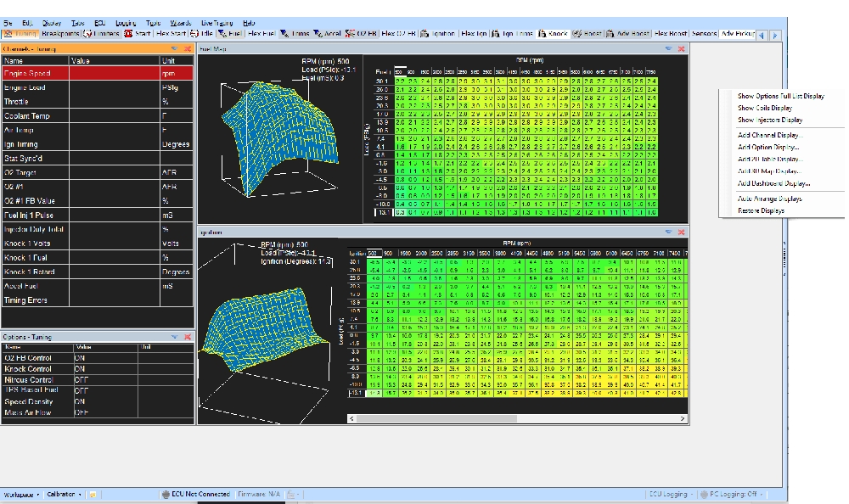
Task: Open the Accel tab
Action: [329, 34]
